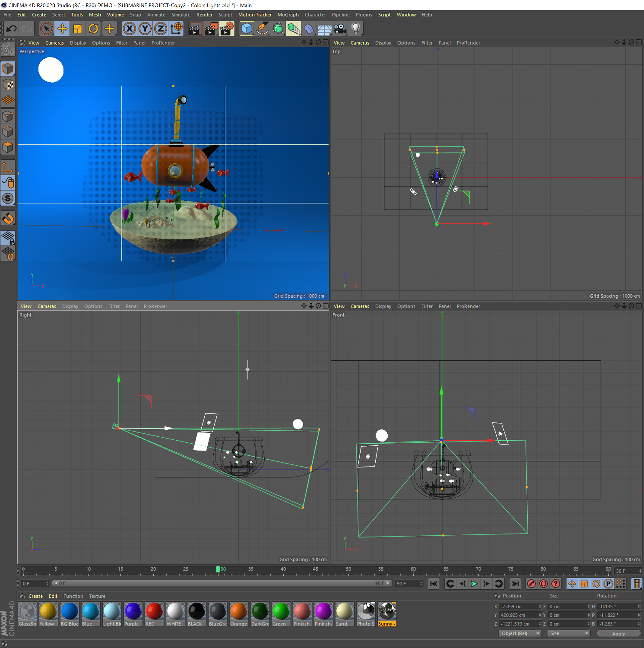Click the Position X value field
This screenshot has width=644, height=648.
pyautogui.click(x=518, y=607)
